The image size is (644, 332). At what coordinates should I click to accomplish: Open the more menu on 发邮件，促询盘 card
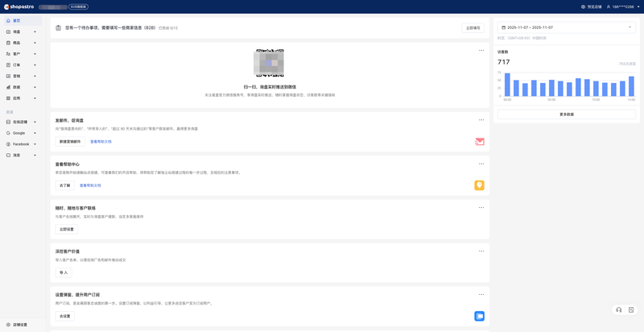[x=481, y=120]
